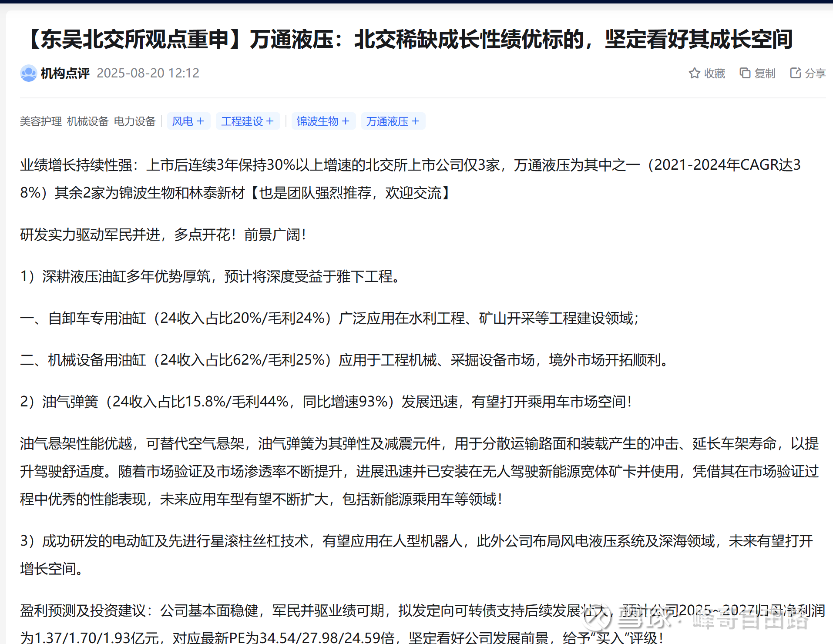833x644 pixels.
Task: Click the 复制 label
Action: click(x=765, y=74)
